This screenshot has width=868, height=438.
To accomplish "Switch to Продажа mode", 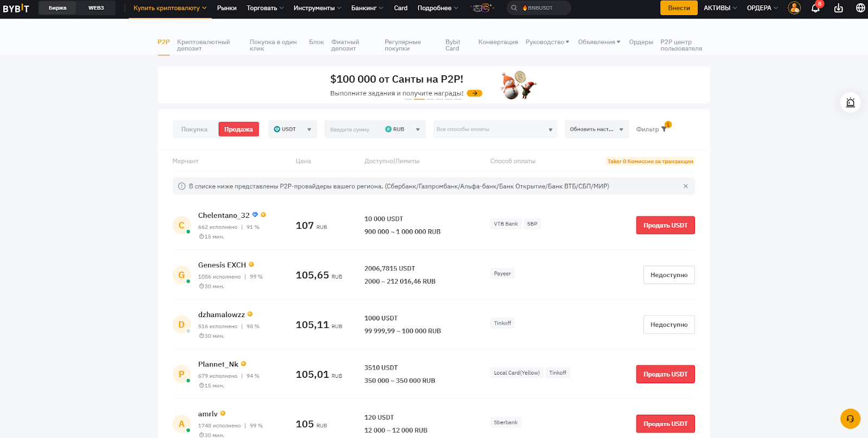I will [x=239, y=129].
